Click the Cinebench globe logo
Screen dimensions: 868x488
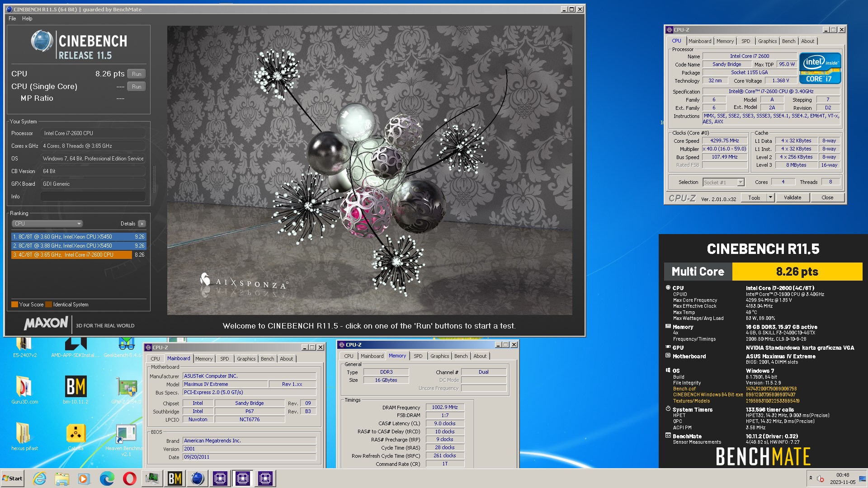[42, 41]
